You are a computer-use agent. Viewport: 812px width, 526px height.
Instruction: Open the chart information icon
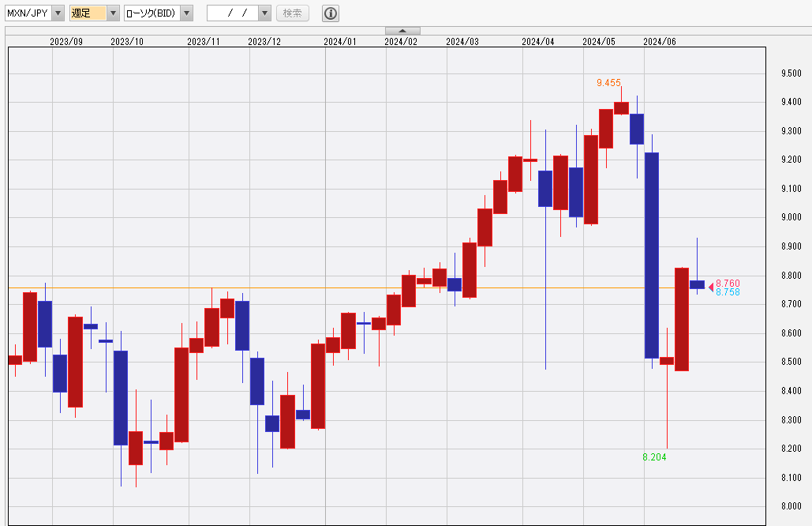point(331,13)
